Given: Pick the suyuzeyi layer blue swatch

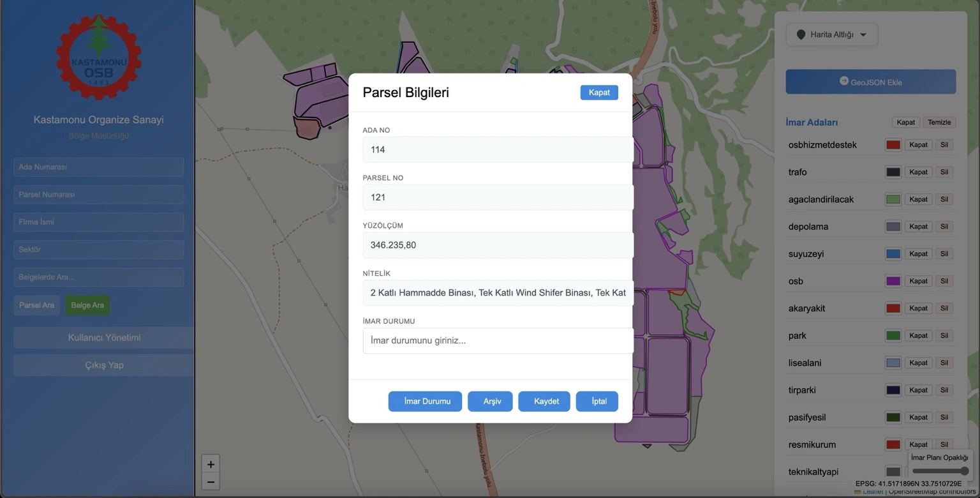Looking at the screenshot, I should point(893,254).
